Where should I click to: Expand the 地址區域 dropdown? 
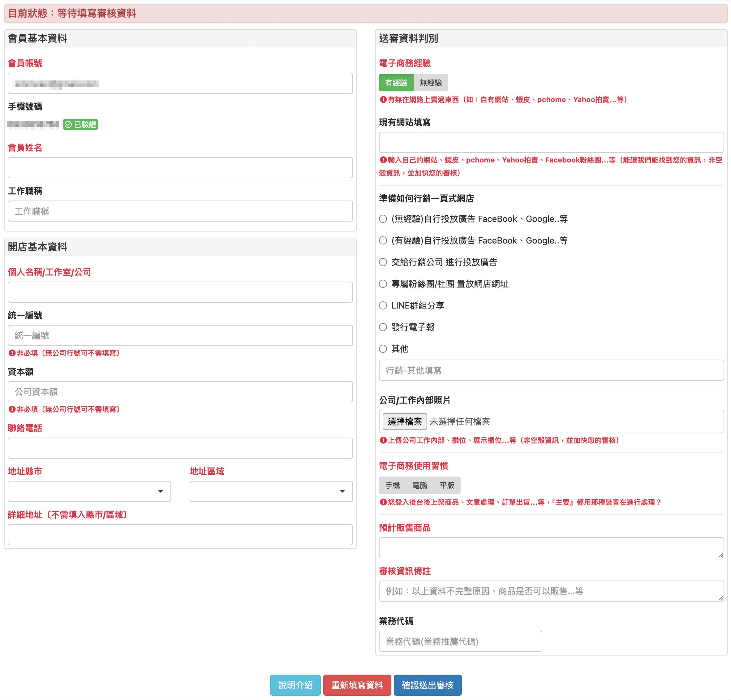point(271,491)
